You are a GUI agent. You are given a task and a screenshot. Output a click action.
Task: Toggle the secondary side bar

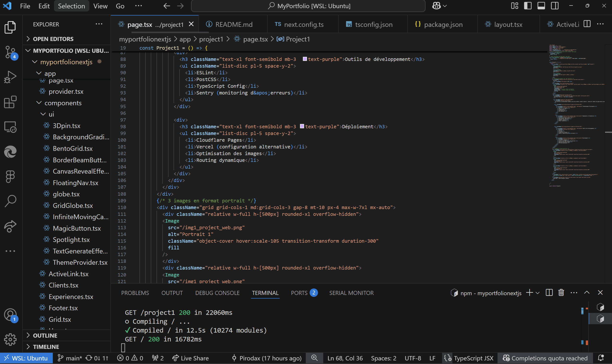click(x=555, y=6)
